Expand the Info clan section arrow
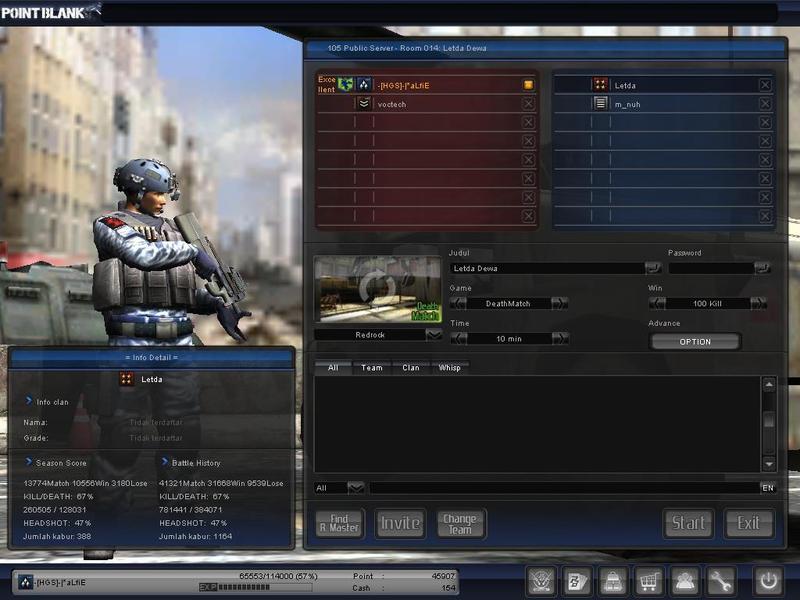The width and height of the screenshot is (800, 600). [29, 401]
